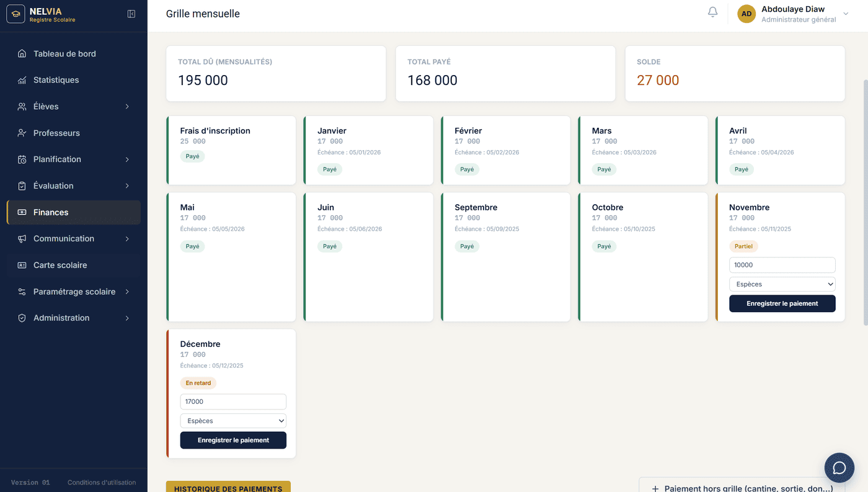Screen dimensions: 868x492
Task: Click Frais d'inscription amount 25 000
Action: (193, 141)
